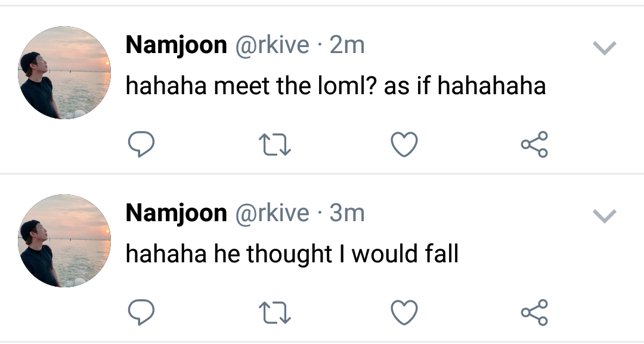
Task: Expand the chevron menu on the 3m tweet
Action: (x=605, y=216)
